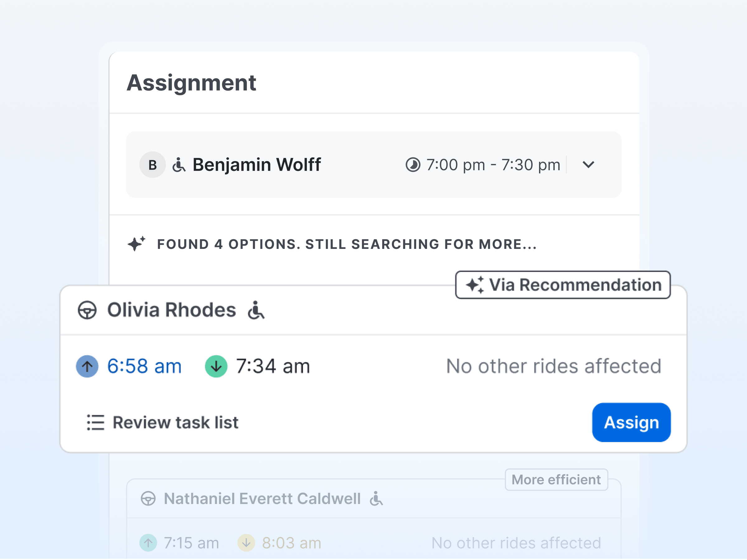The image size is (747, 560).
Task: Click Benjamin Wolff's avatar with letter B
Action: (153, 165)
